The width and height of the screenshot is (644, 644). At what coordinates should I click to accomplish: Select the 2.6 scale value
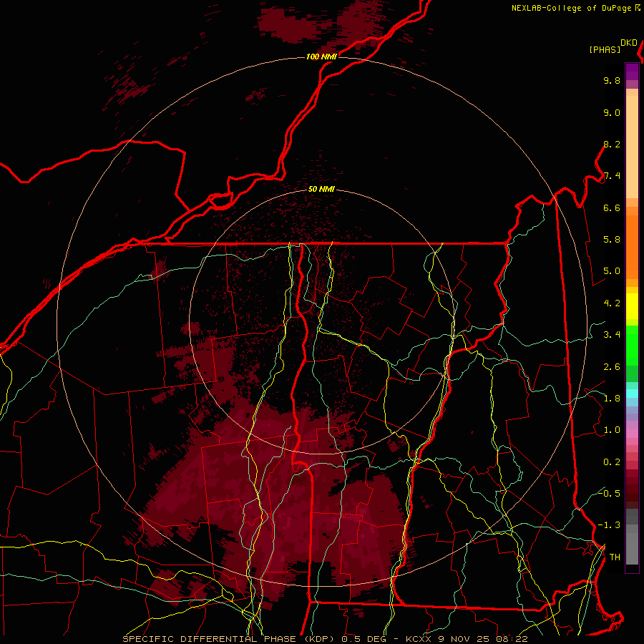(612, 367)
